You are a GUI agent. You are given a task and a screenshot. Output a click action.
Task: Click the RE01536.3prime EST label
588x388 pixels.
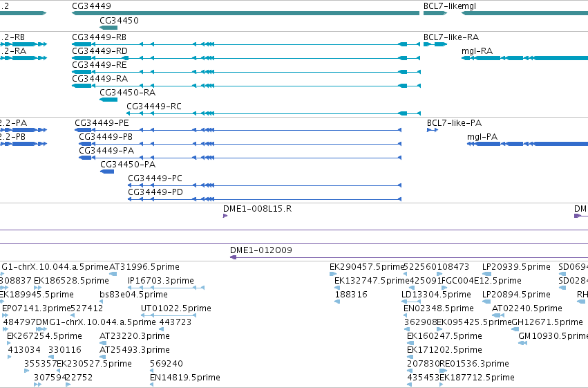tap(474, 364)
